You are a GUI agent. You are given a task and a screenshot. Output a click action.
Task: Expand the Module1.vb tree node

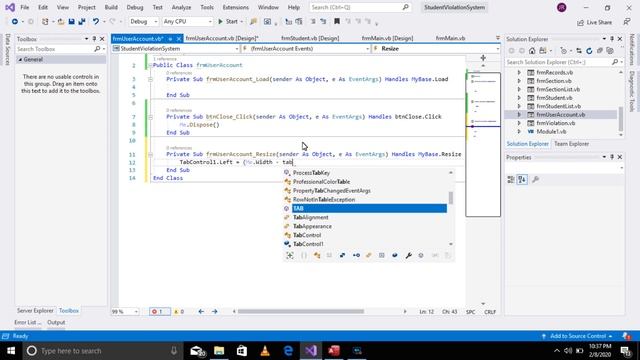(519, 131)
